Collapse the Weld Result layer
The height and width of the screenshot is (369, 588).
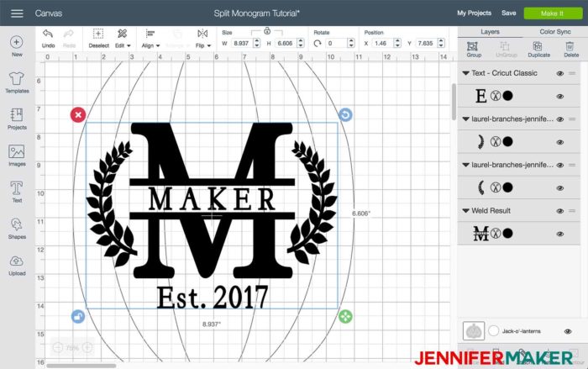[x=465, y=211]
